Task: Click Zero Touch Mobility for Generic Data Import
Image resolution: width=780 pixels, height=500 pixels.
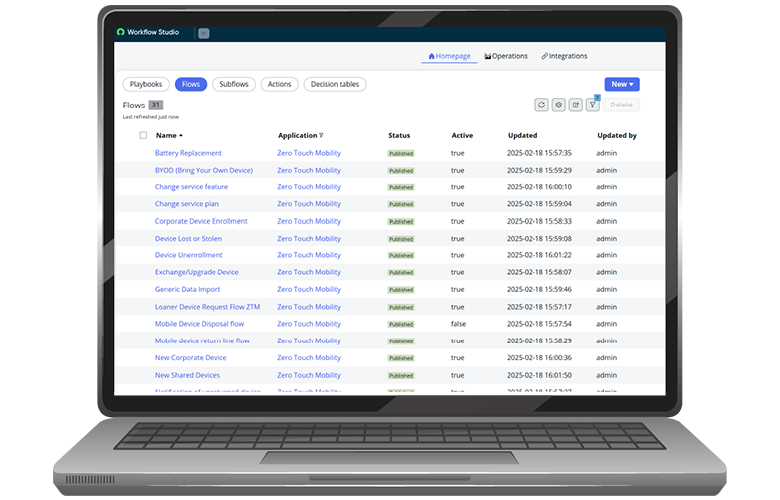Action: pyautogui.click(x=309, y=289)
